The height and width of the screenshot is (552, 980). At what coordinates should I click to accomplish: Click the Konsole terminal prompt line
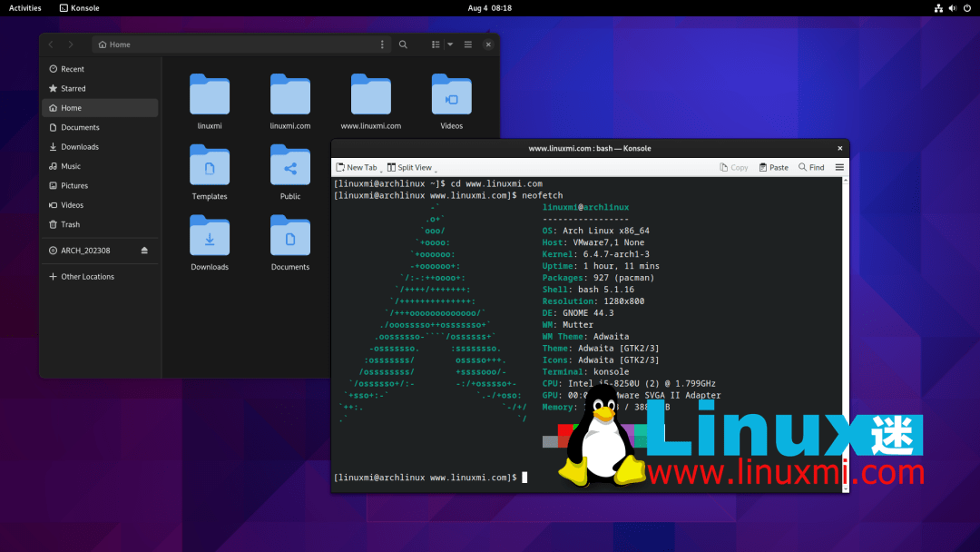click(431, 478)
